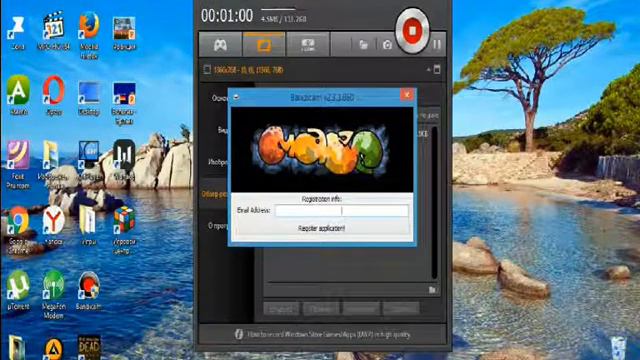Open the folder shortcut beside Yandex icon
The image size is (640, 360).
(x=89, y=225)
